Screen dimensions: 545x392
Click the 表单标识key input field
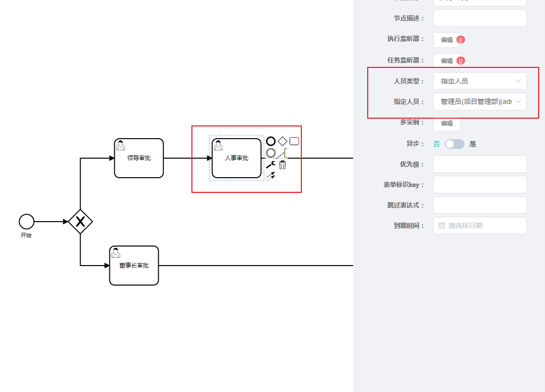tap(480, 185)
